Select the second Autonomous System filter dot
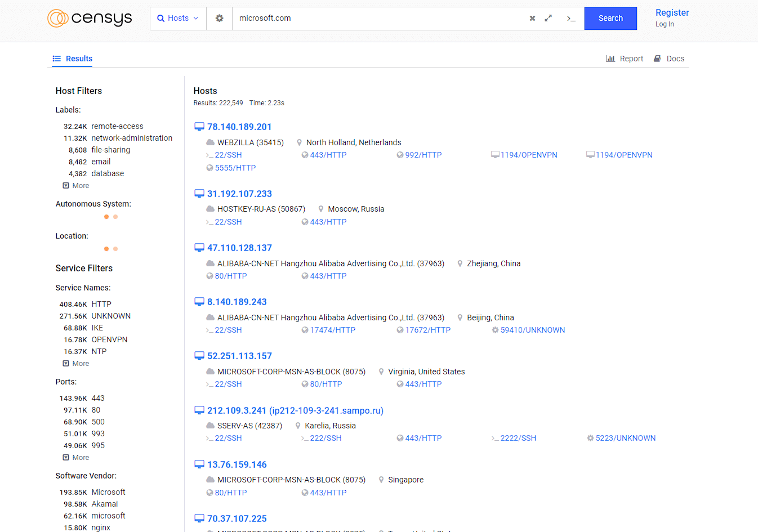758x532 pixels. pos(115,216)
